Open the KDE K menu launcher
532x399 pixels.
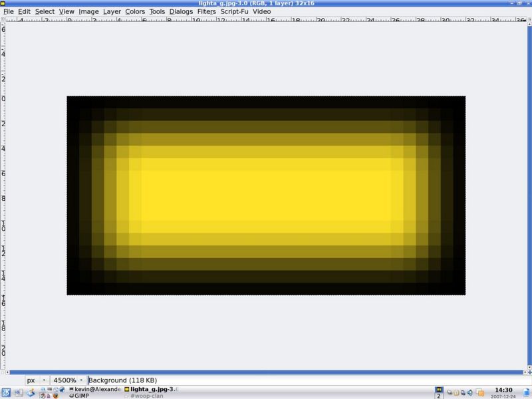[x=6, y=392]
